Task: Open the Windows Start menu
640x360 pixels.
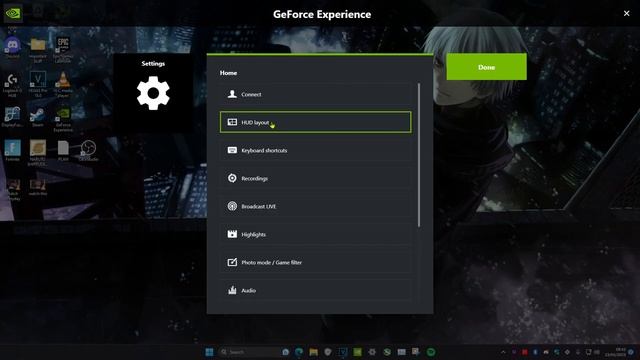Action: pos(209,352)
